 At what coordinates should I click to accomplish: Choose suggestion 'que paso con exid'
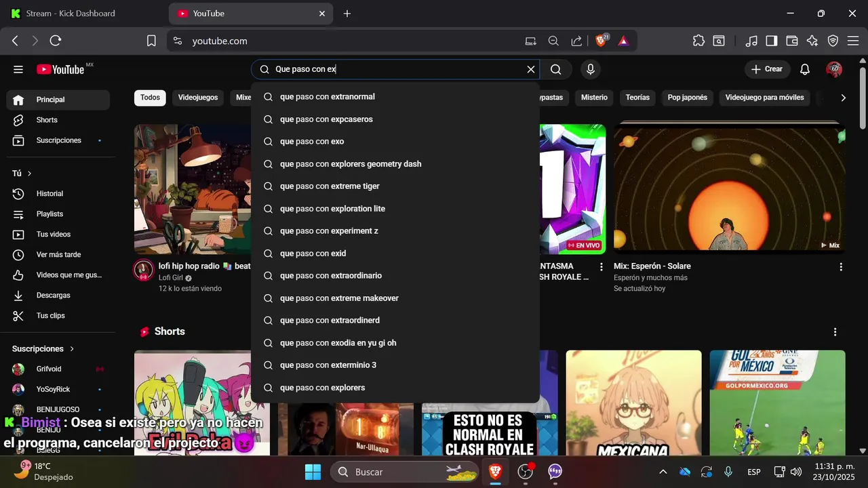[395, 253]
